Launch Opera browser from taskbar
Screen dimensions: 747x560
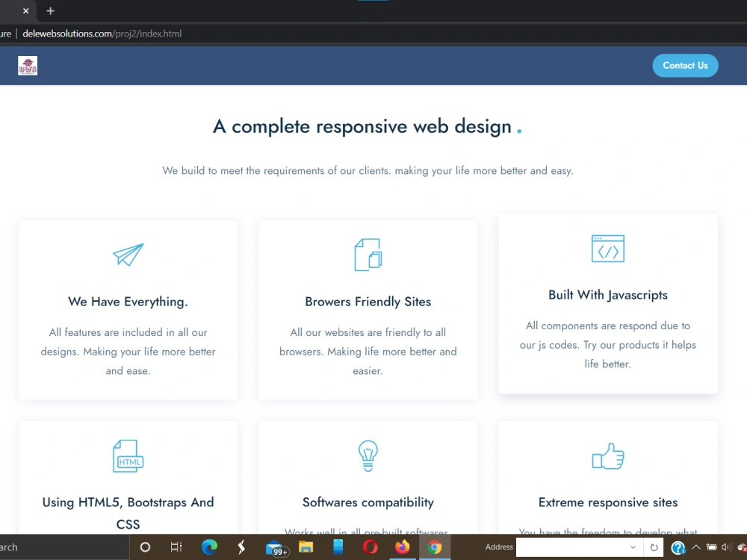point(371,547)
